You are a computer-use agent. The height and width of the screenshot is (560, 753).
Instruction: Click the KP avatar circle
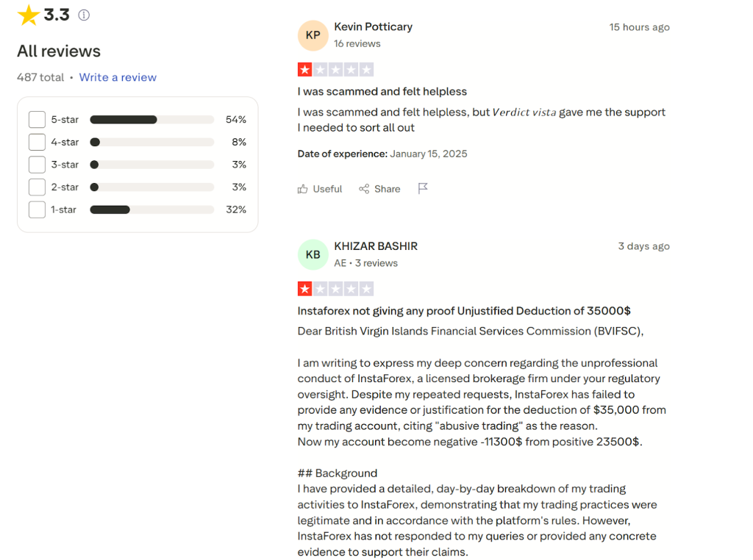click(313, 35)
